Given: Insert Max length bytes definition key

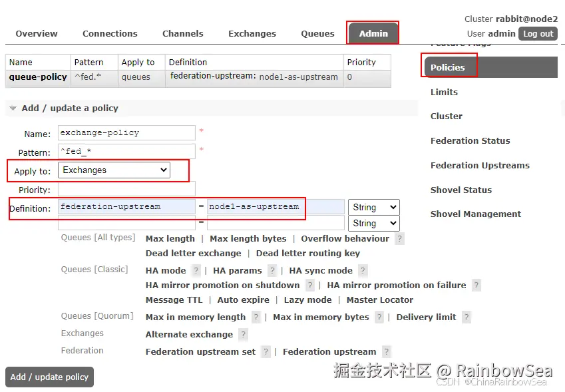Looking at the screenshot, I should click(248, 238).
